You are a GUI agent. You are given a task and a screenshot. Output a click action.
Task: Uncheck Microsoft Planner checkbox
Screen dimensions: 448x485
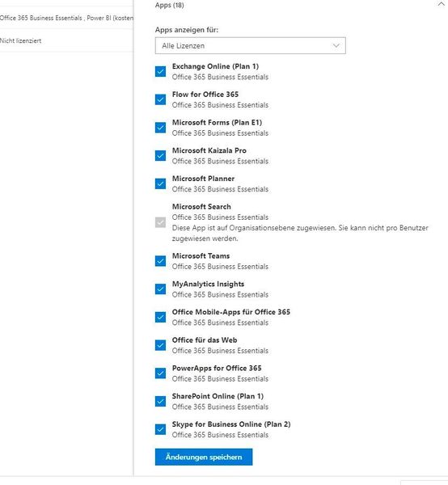pyautogui.click(x=160, y=183)
